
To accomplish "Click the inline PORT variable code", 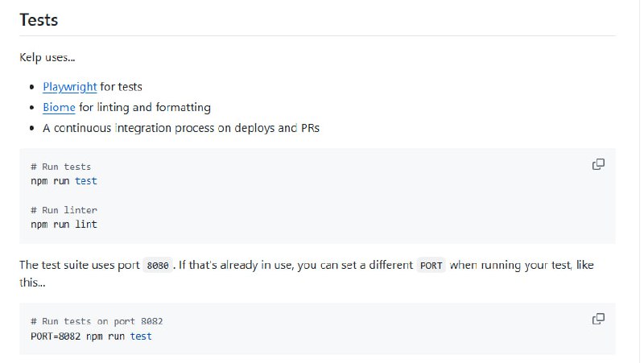I will coord(431,266).
